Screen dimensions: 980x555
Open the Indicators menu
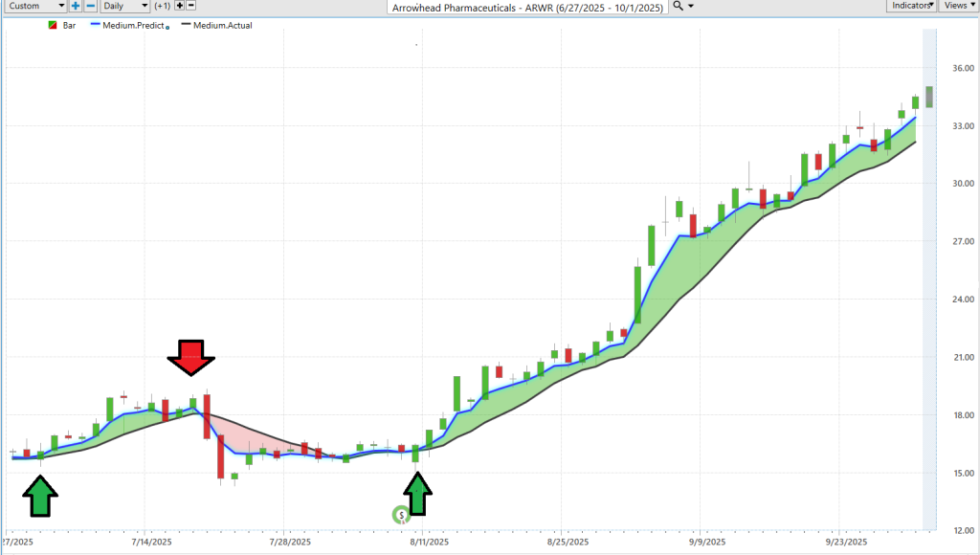click(911, 6)
